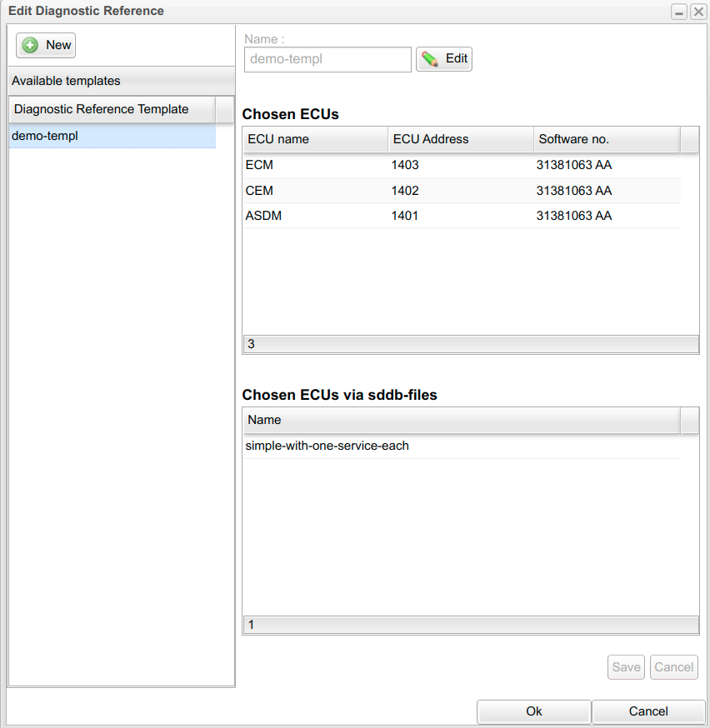The width and height of the screenshot is (710, 728).
Task: Select simple-with-one-service-each sddb file row
Action: 327,446
